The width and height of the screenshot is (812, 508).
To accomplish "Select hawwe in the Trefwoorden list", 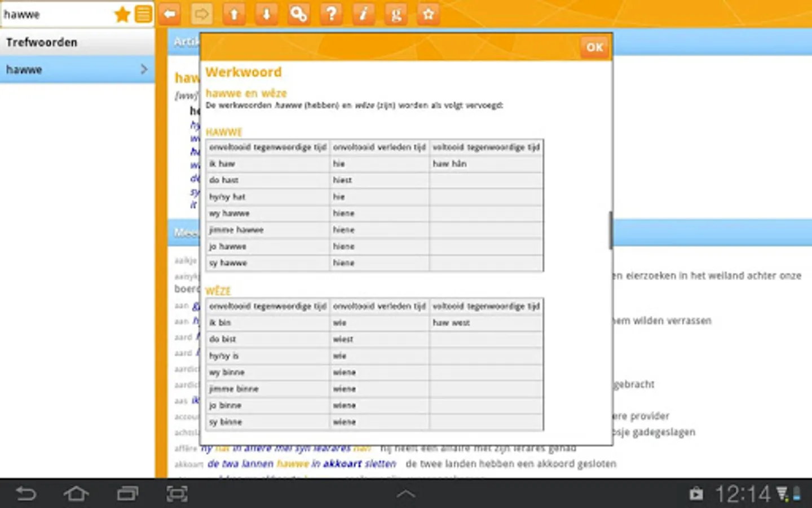I will point(77,69).
